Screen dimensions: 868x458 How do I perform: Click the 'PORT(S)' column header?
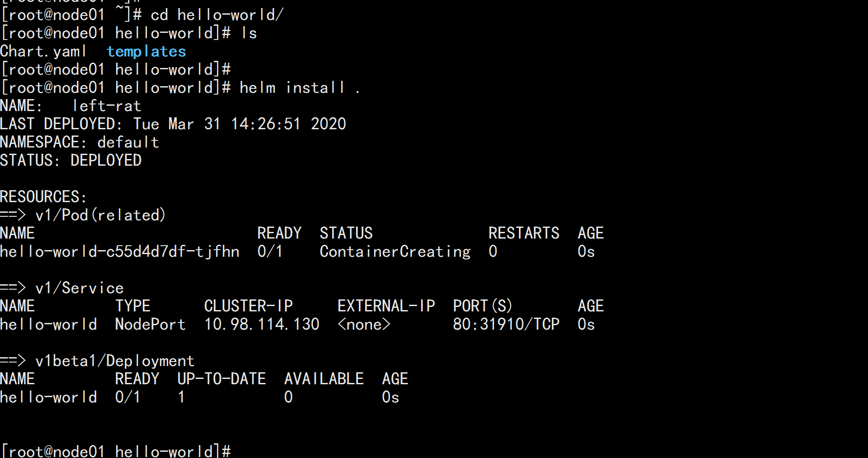point(483,306)
